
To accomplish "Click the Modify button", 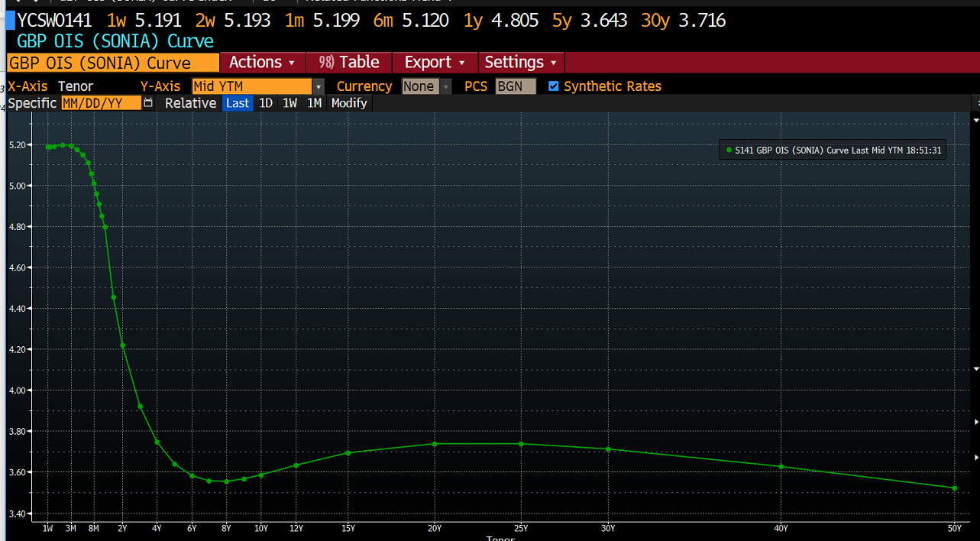I will click(349, 103).
